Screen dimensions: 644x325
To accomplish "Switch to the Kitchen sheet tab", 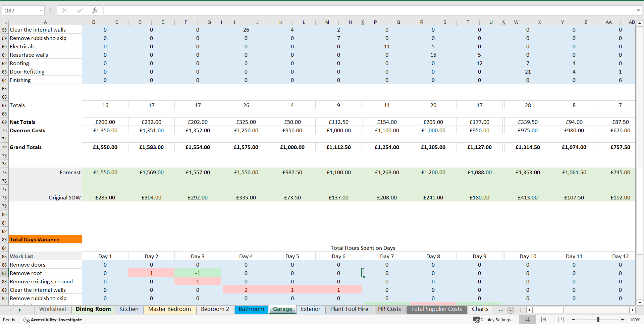I will [129, 309].
